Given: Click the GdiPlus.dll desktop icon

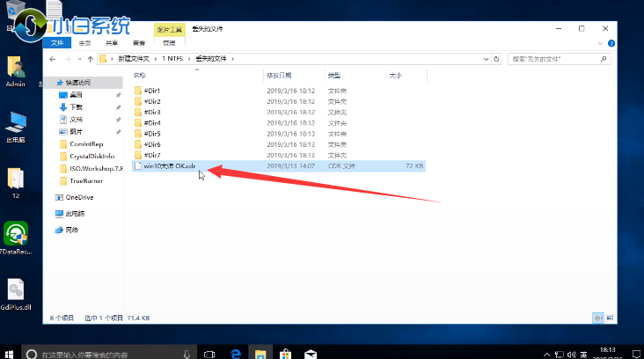Looking at the screenshot, I should click(15, 290).
